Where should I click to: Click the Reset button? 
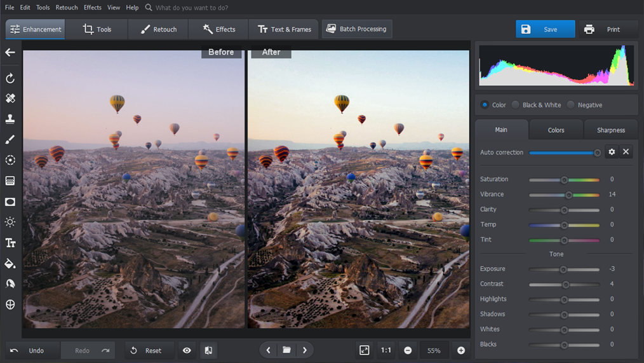pyautogui.click(x=146, y=350)
